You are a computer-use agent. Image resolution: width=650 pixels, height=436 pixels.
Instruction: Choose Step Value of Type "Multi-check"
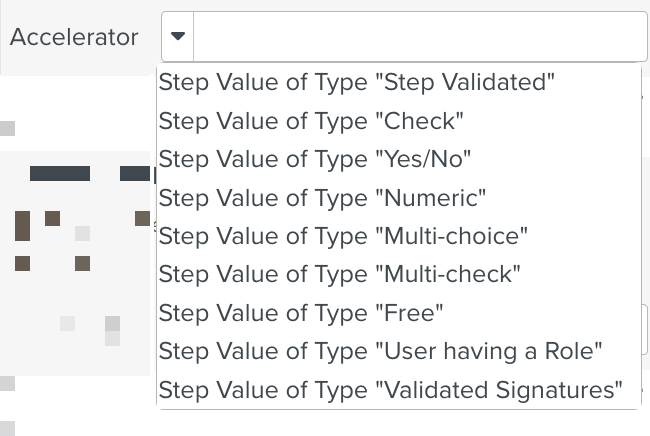point(340,274)
